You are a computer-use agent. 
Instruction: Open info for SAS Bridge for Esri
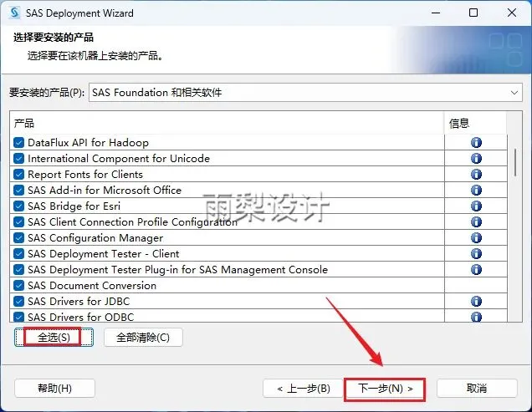tap(476, 206)
